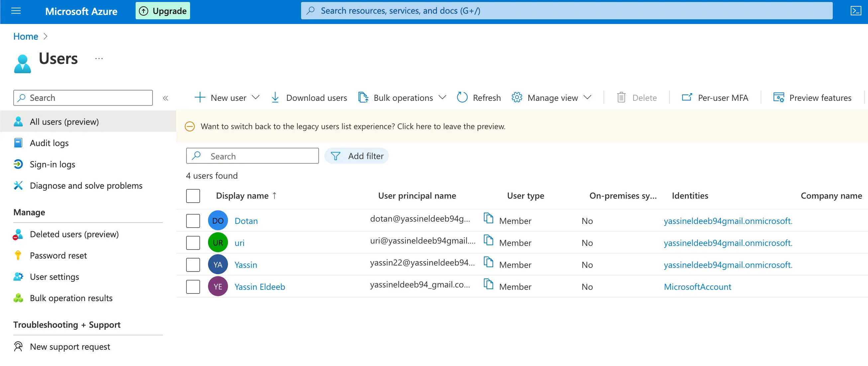Open Audit logs from sidebar
The image size is (868, 366).
[x=49, y=142]
